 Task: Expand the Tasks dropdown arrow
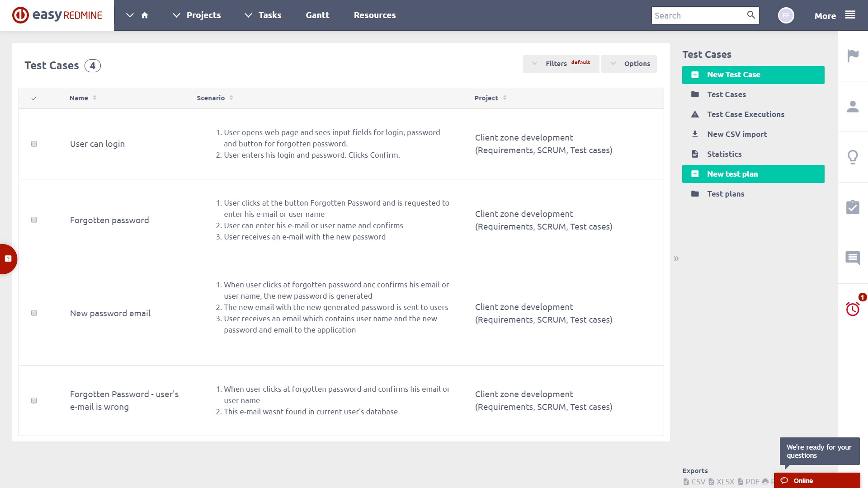pyautogui.click(x=248, y=15)
